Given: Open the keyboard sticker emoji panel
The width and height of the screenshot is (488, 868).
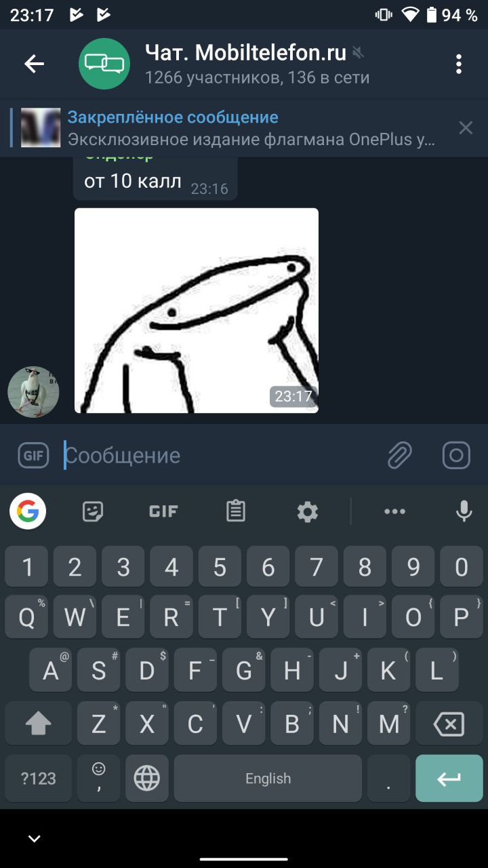Looking at the screenshot, I should [x=93, y=511].
